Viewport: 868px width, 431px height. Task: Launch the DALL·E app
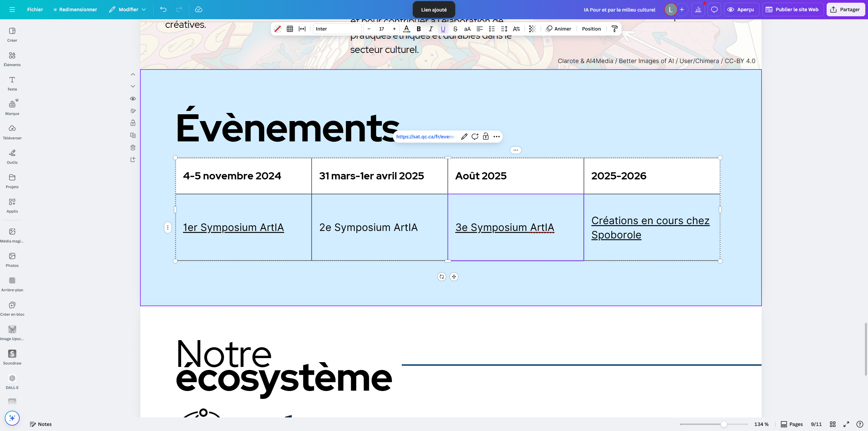coord(12,382)
